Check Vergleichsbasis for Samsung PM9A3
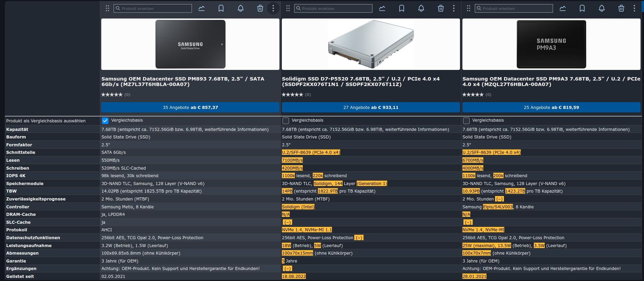Screen dimensions: 644x281 point(466,121)
